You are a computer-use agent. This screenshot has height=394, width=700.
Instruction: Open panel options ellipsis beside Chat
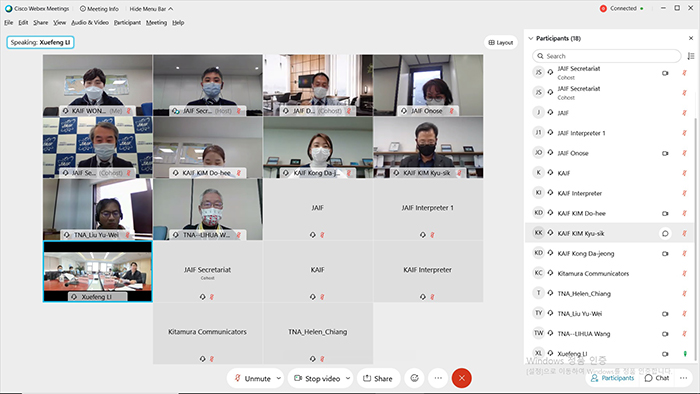click(683, 378)
